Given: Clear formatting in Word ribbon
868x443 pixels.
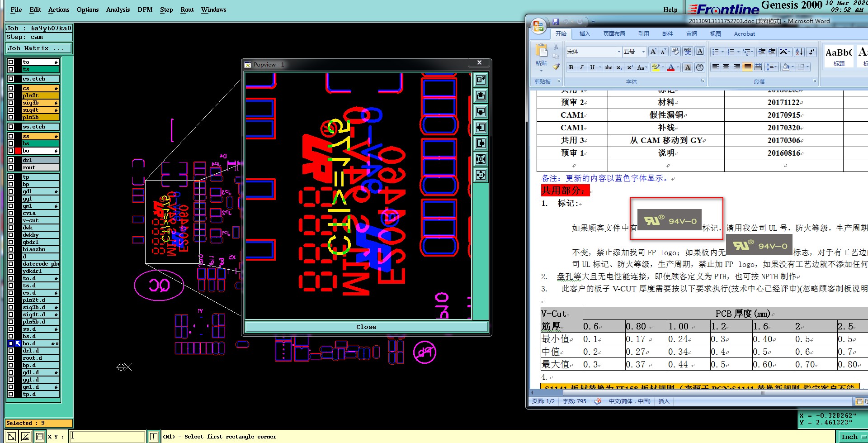Looking at the screenshot, I should pos(675,52).
